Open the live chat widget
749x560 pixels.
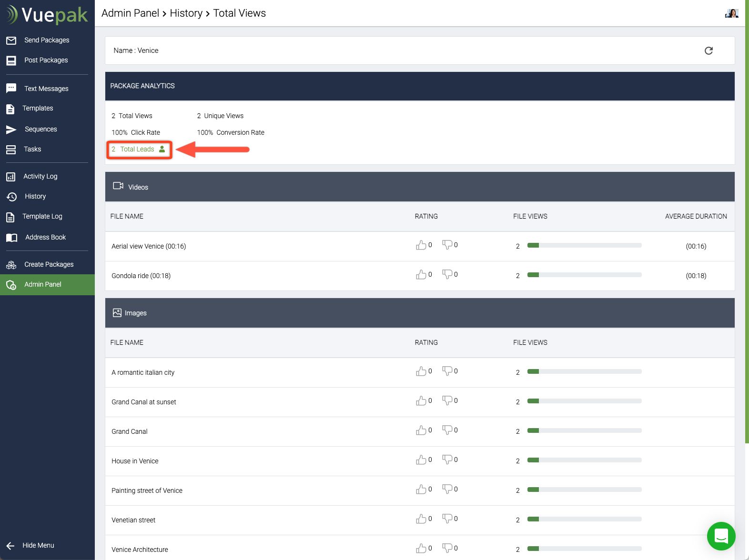(x=721, y=536)
